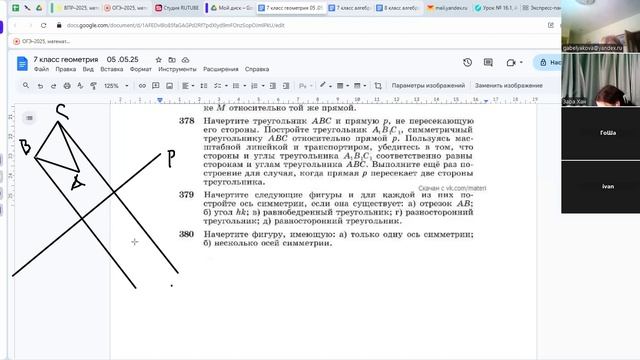
Task: Open the border color pencil dropdown
Action: tap(325, 86)
